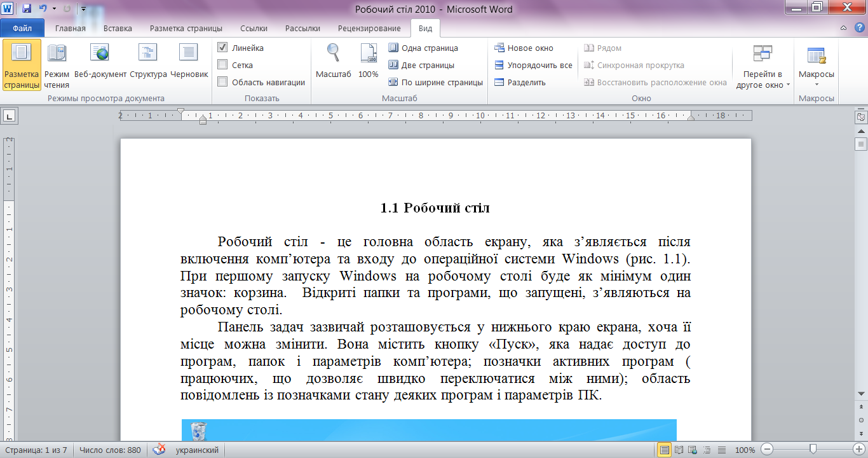The image size is (868, 458).
Task: Click the zoom out minus button
Action: point(768,450)
